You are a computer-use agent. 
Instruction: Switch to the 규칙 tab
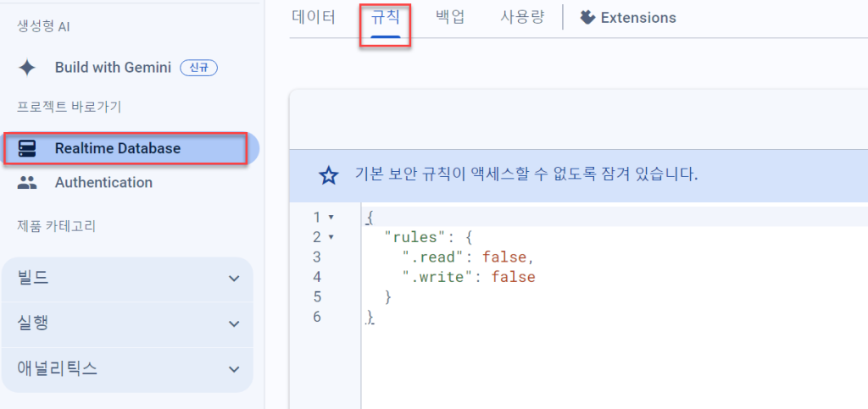[x=386, y=18]
